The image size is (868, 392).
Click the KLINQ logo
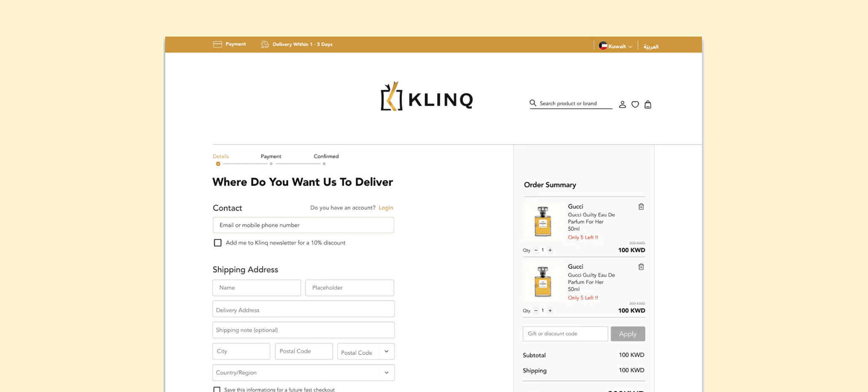pyautogui.click(x=426, y=96)
